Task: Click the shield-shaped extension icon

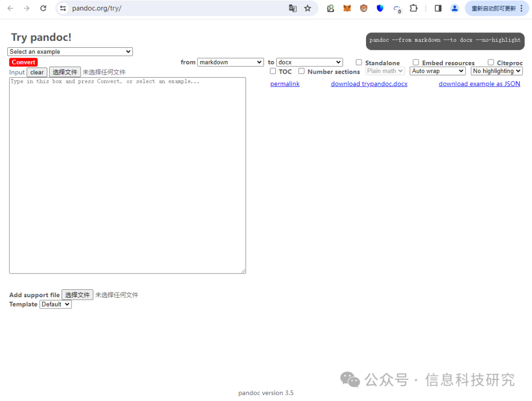Action: (380, 8)
